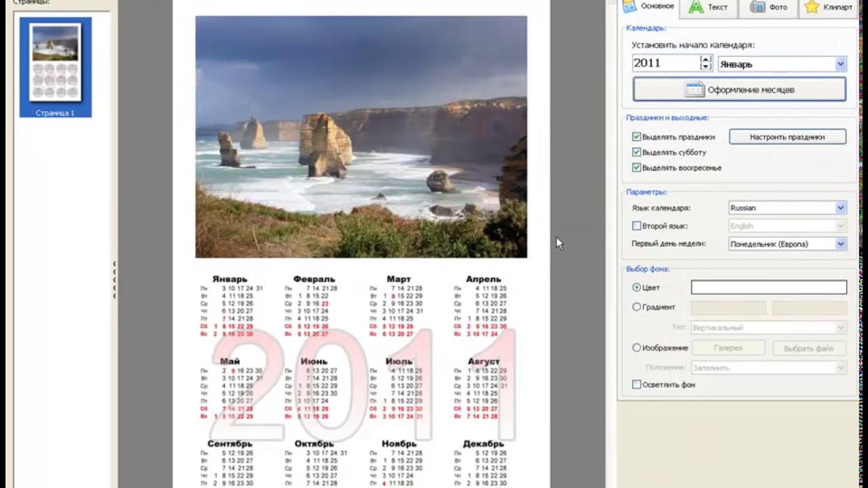The height and width of the screenshot is (488, 868).
Task: Click the second gradient color swatch
Action: [809, 307]
